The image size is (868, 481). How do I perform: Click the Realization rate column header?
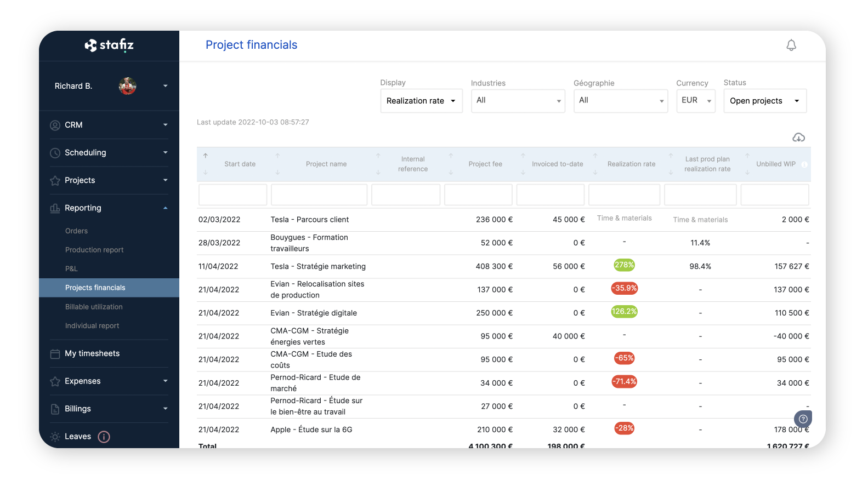pos(632,164)
